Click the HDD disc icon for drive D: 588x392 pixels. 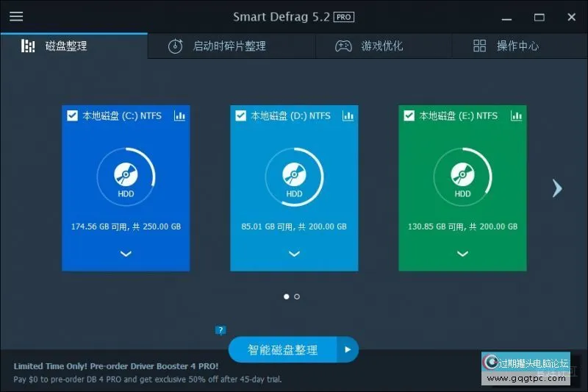tap(294, 174)
